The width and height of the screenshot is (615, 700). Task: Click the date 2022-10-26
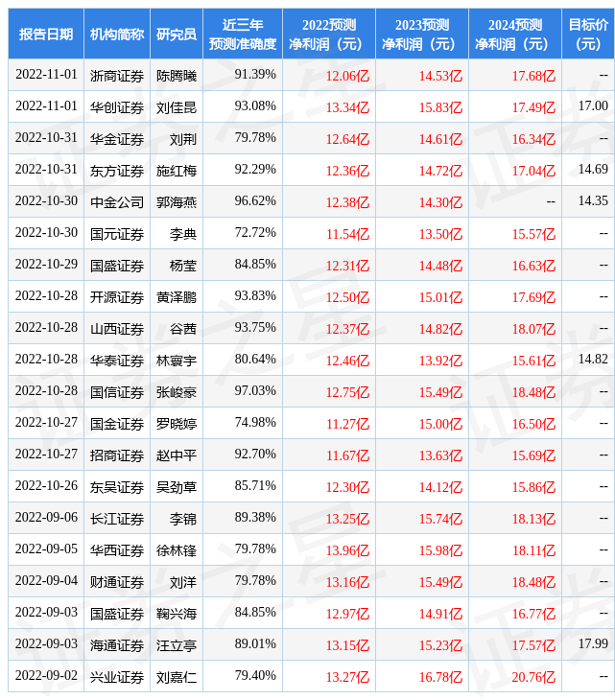(46, 486)
